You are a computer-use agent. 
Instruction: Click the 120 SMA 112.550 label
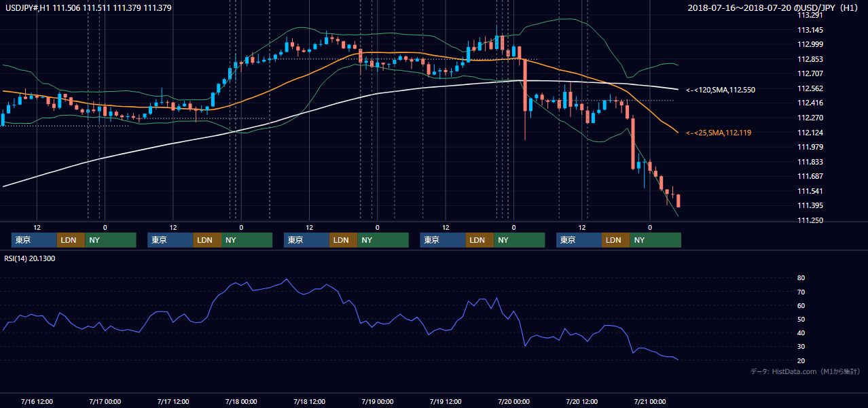point(721,90)
